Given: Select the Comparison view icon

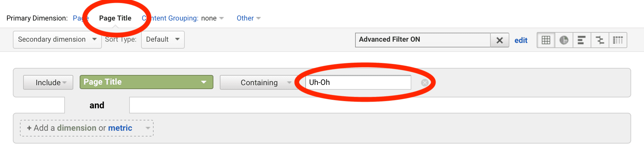Looking at the screenshot, I should tap(600, 40).
